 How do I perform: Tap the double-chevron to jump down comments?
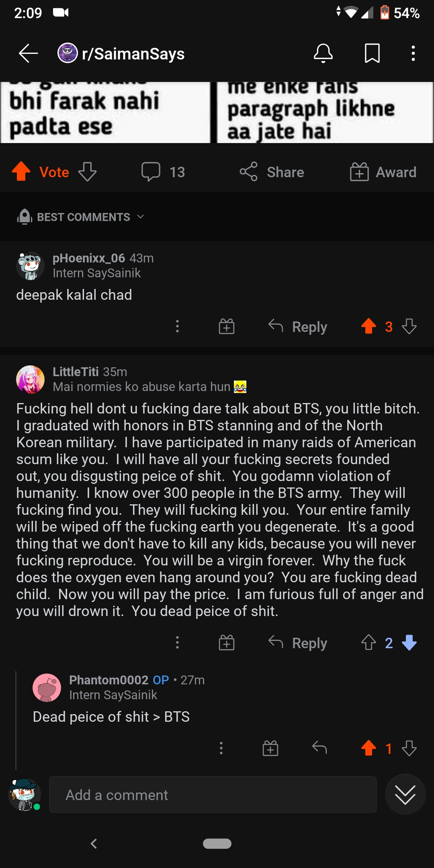(x=405, y=794)
